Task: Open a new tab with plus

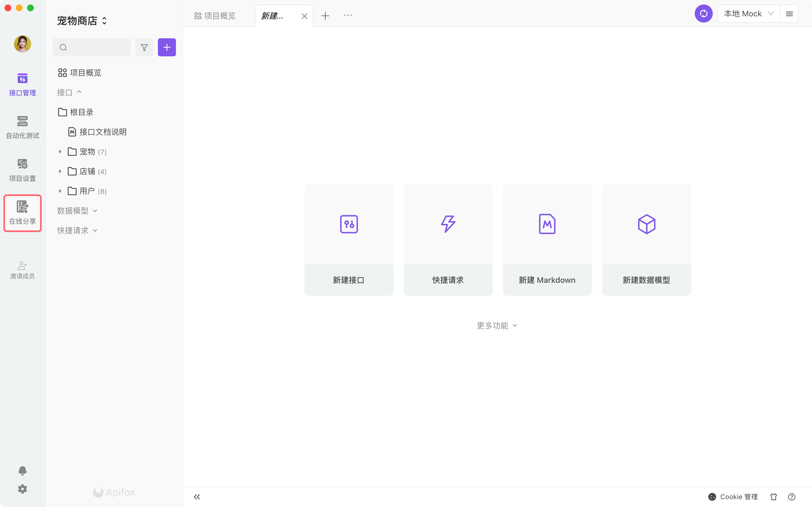Action: (325, 16)
